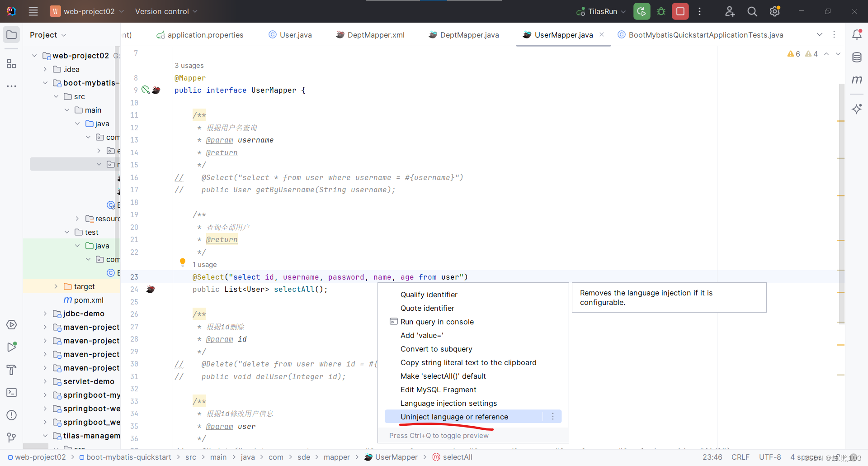Toggle the Project tool window folder icon
868x466 pixels.
(12, 35)
